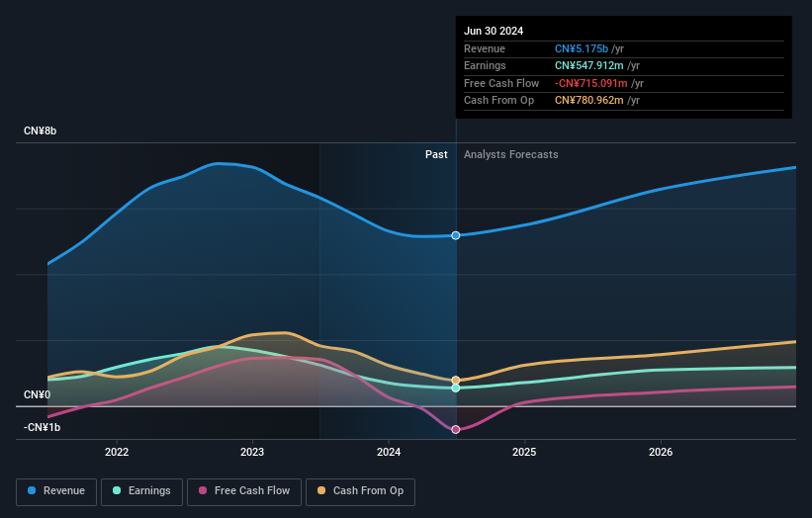Click the 2024 x-axis label
Viewport: 812px width, 518px height.
389,452
